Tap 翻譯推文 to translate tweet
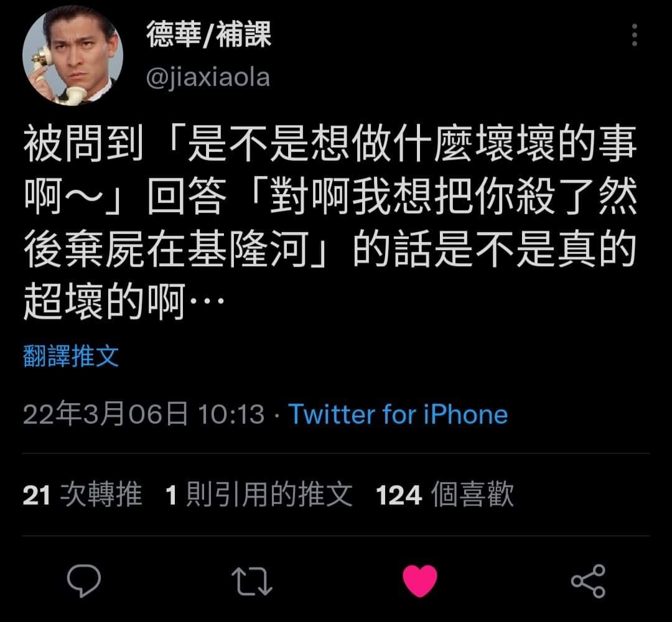Viewport: 672px width, 622px height. (x=71, y=356)
